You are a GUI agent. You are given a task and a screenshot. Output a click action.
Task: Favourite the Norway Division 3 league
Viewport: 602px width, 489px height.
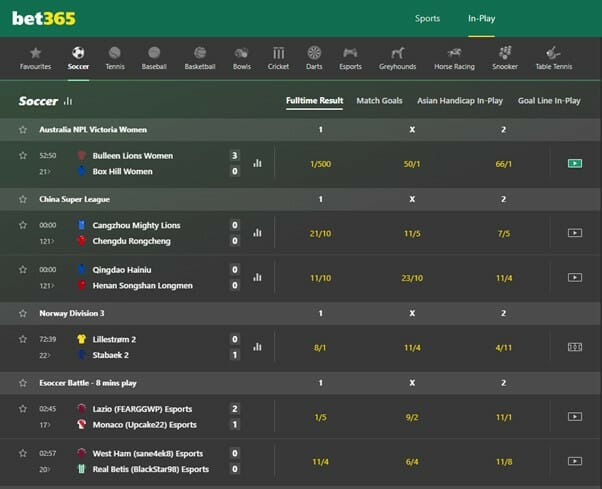point(23,313)
